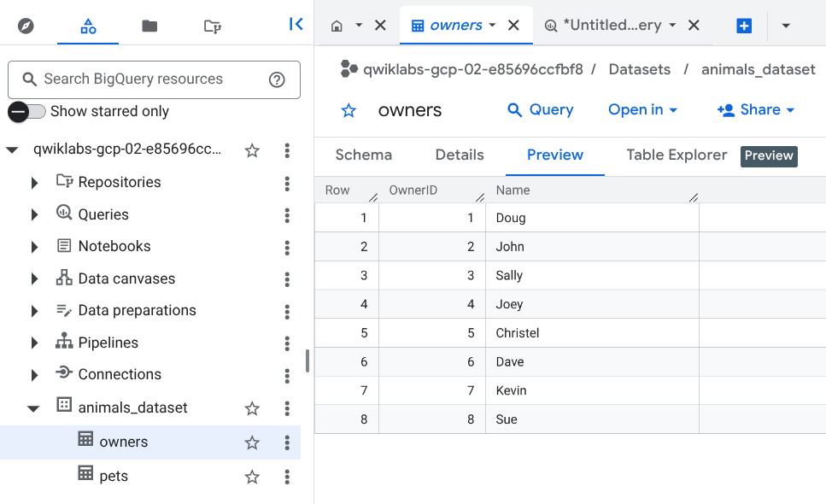Image resolution: width=826 pixels, height=504 pixels.
Task: Click the compass Explorer icon in sidebar
Action: tap(26, 26)
